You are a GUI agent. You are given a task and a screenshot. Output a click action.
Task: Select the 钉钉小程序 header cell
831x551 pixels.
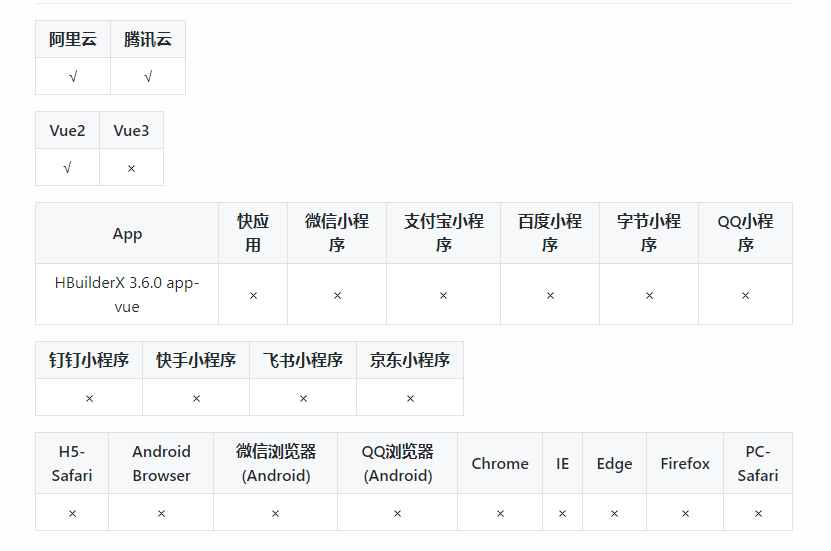[x=89, y=360]
